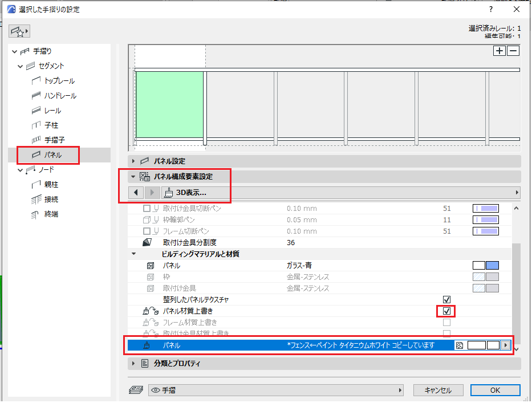Click the parameter list scroll up arrow
This screenshot has height=403, width=532.
point(516,208)
